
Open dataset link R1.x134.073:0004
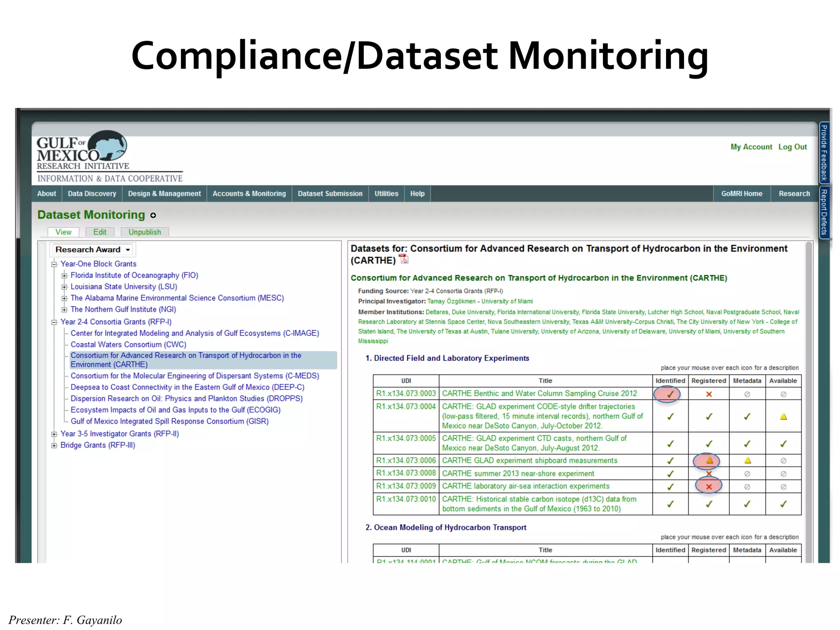tap(406, 406)
